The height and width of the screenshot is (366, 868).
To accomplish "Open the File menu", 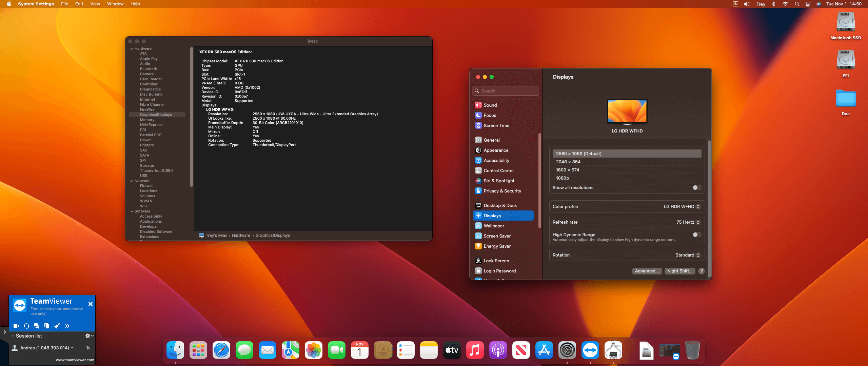I will coord(65,4).
